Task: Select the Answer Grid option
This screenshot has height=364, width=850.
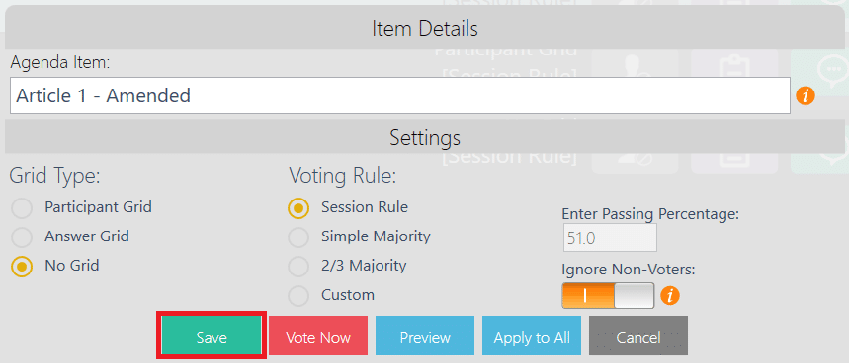Action: pyautogui.click(x=22, y=237)
